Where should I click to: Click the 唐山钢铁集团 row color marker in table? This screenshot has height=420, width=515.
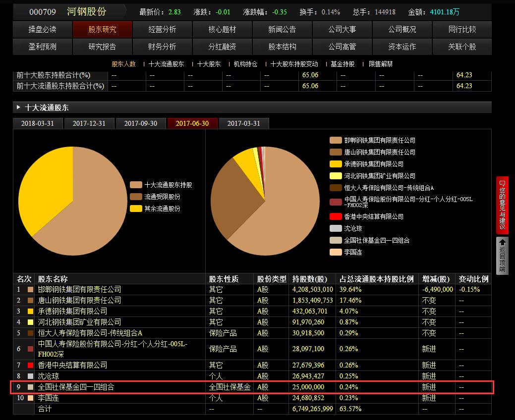tap(31, 300)
